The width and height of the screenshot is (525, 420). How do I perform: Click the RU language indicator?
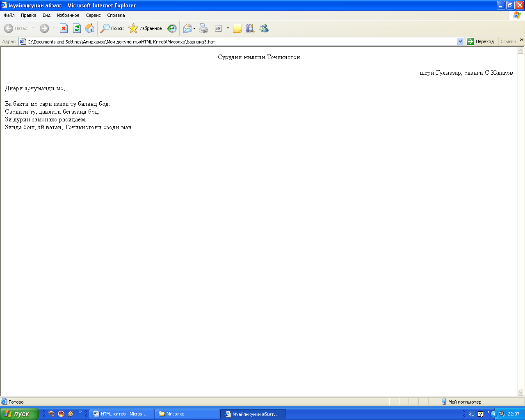pos(471,414)
